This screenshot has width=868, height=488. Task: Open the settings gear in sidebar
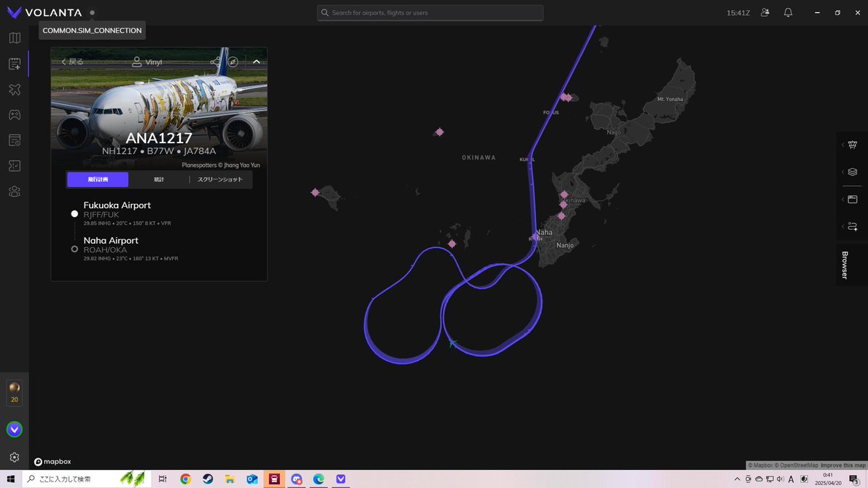pyautogui.click(x=14, y=457)
